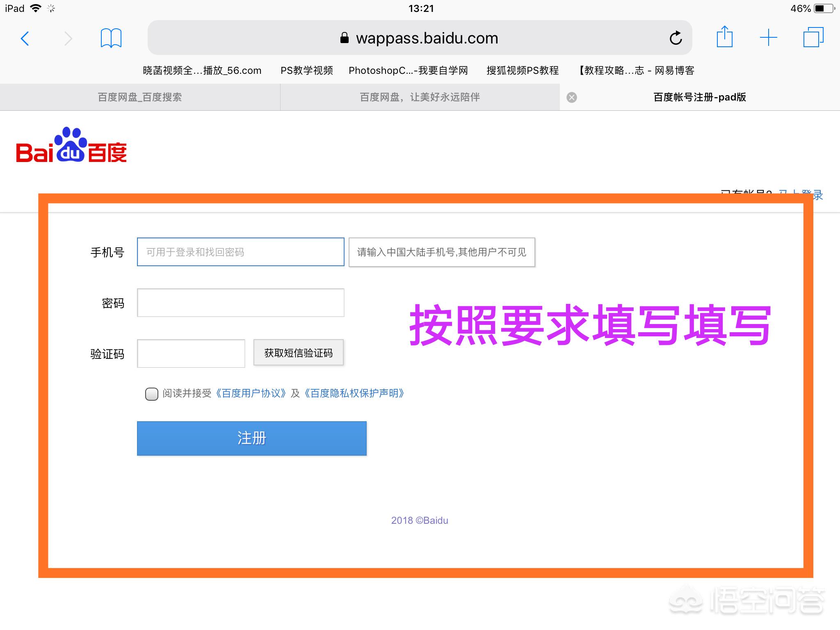Click the Baidu logo
The image size is (840, 630).
[71, 145]
